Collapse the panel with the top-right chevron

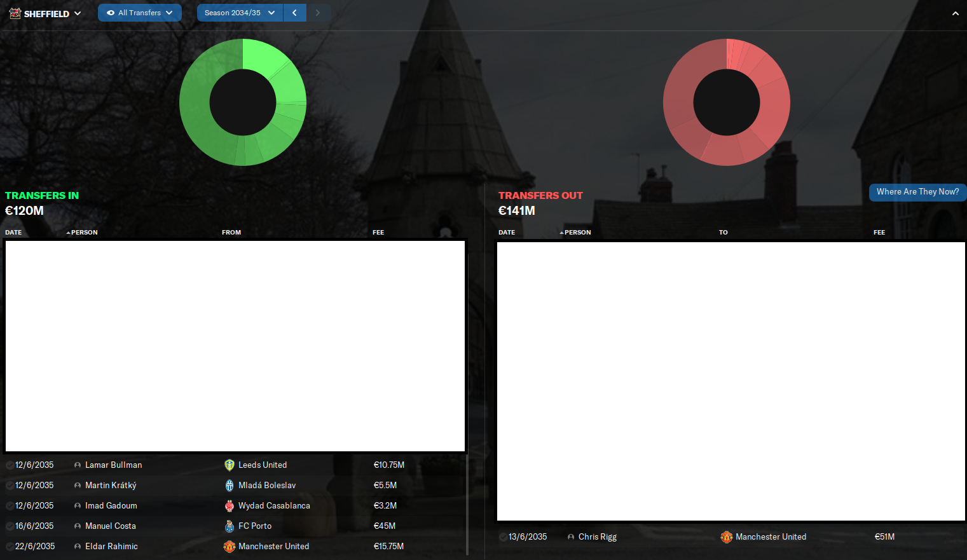pos(955,13)
